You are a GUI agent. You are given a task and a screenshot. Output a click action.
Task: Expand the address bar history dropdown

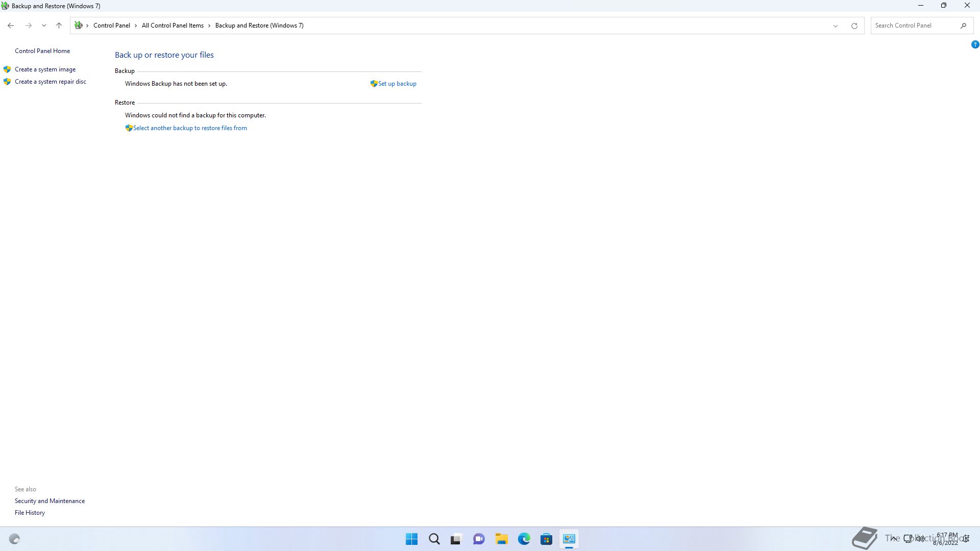click(836, 26)
